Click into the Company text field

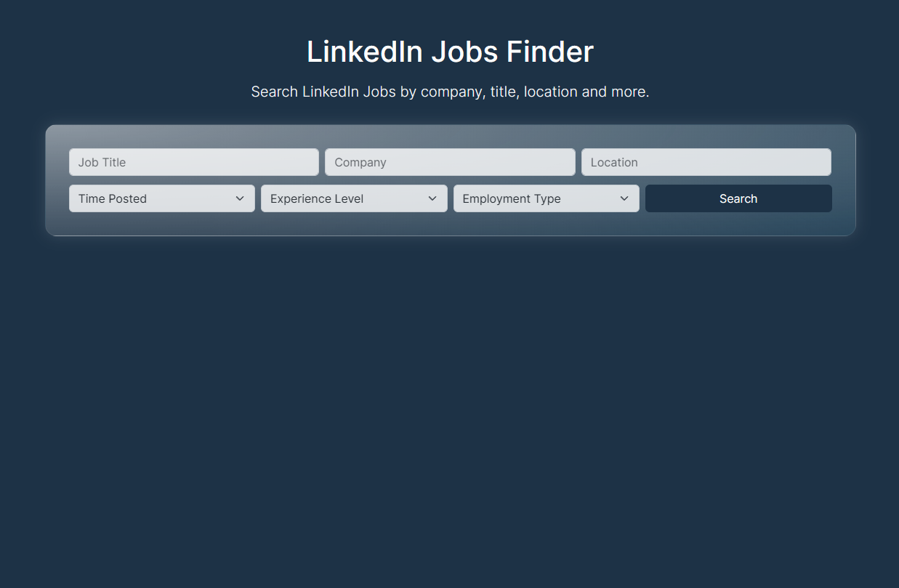450,162
